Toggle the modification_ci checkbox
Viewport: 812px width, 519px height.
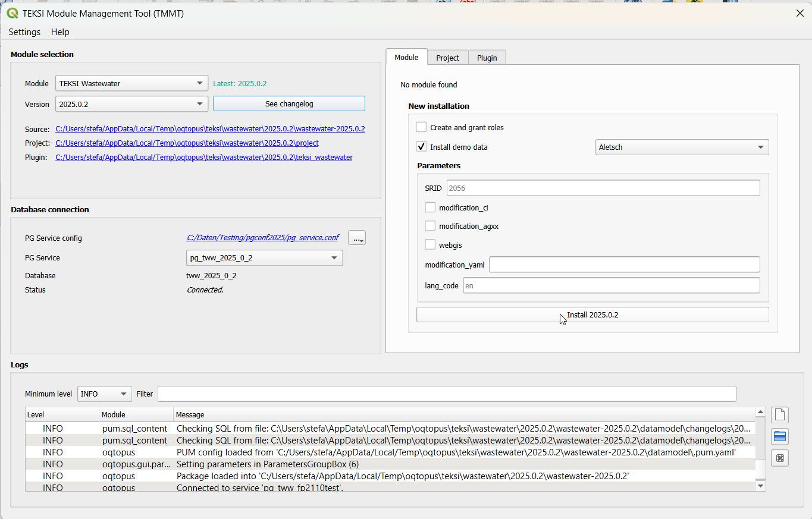430,207
